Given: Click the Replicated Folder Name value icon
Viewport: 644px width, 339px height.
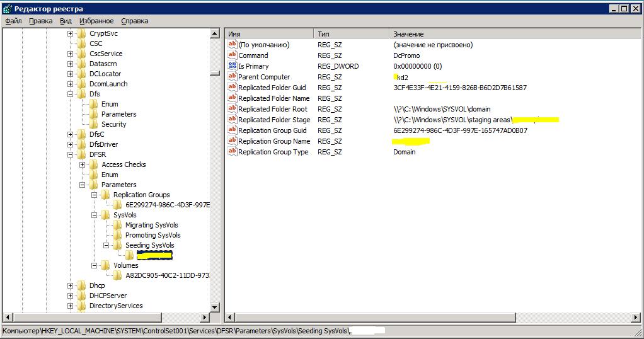Looking at the screenshot, I should click(x=233, y=98).
